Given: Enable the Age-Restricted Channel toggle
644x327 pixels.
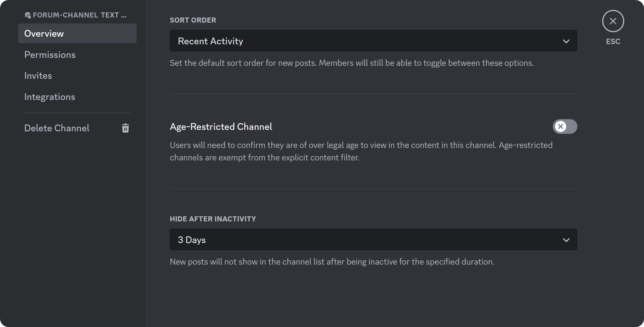Looking at the screenshot, I should [564, 127].
